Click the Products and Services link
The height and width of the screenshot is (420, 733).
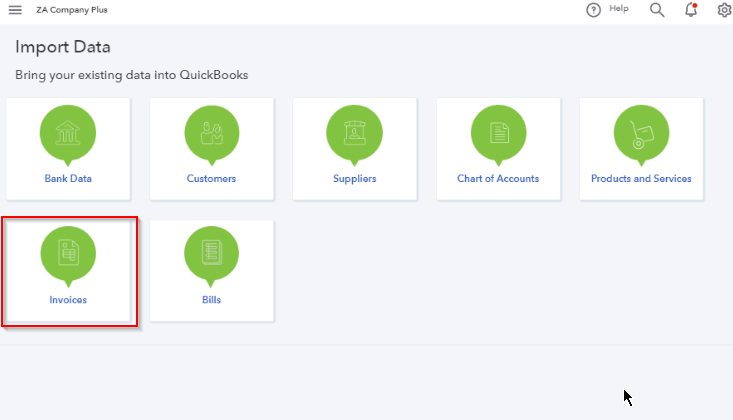641,179
